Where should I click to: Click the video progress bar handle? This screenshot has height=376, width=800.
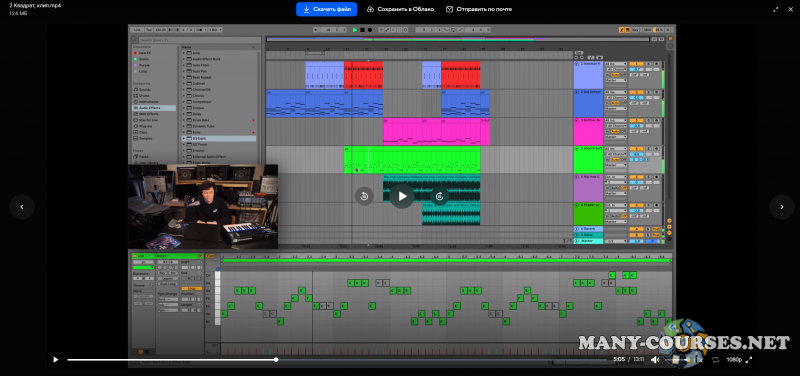point(276,360)
